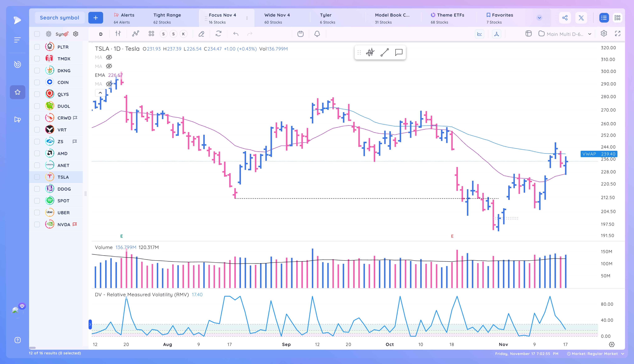Switch to grid view icon
Viewport: 634px width, 364px height.
tap(618, 18)
